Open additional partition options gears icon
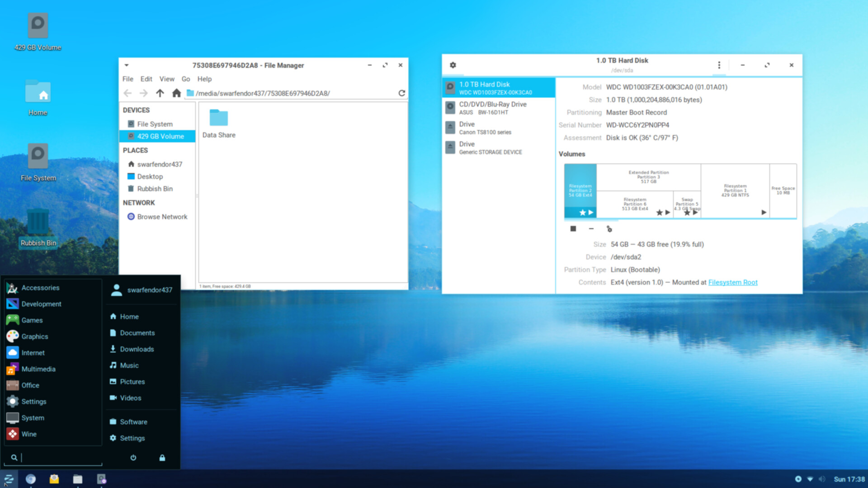This screenshot has height=488, width=868. pos(609,229)
